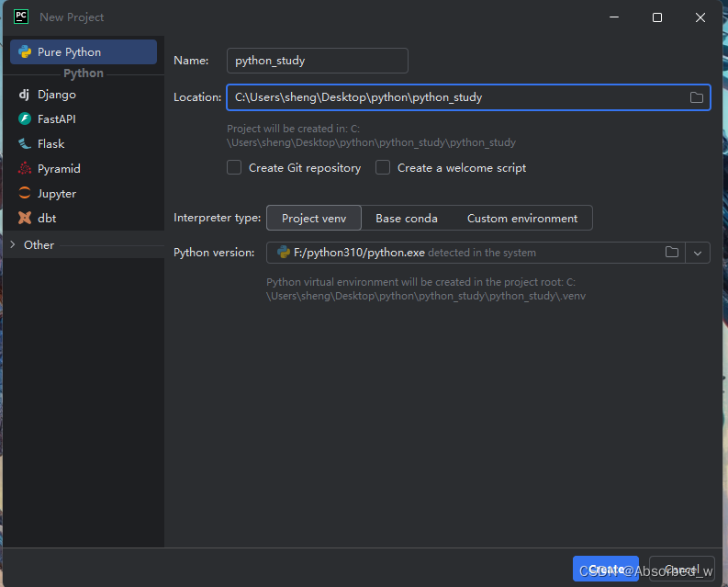Click into the Location path field
This screenshot has width=728, height=587.
pos(468,97)
